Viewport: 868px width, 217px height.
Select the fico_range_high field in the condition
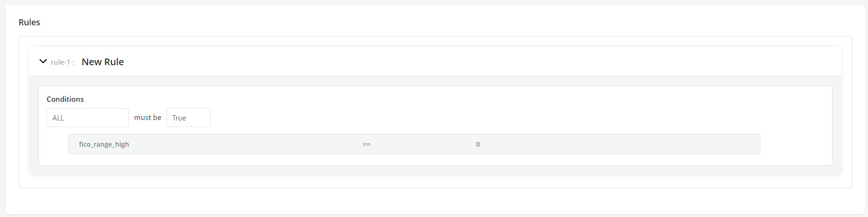(104, 144)
